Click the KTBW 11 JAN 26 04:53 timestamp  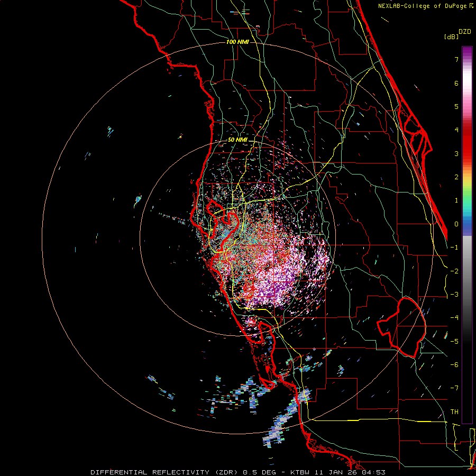[338, 472]
